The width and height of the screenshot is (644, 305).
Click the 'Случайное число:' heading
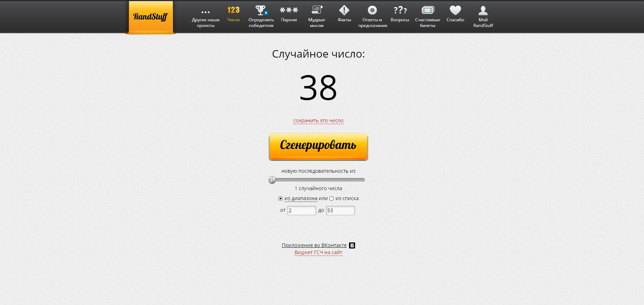click(x=318, y=54)
